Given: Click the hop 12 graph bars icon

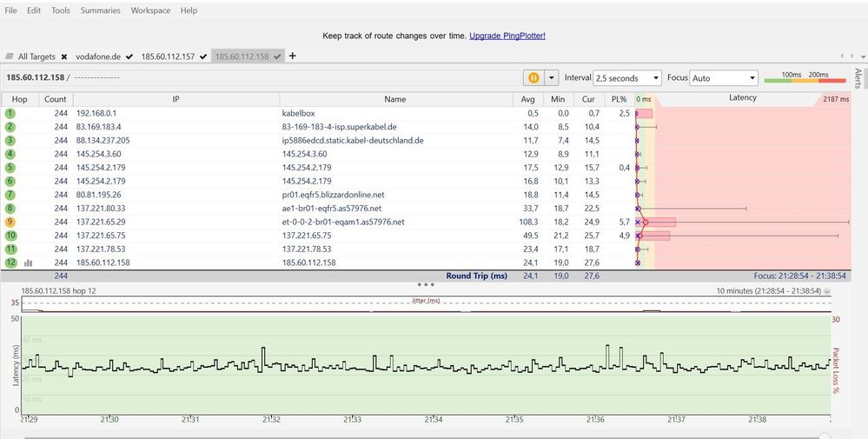Looking at the screenshot, I should tap(29, 263).
